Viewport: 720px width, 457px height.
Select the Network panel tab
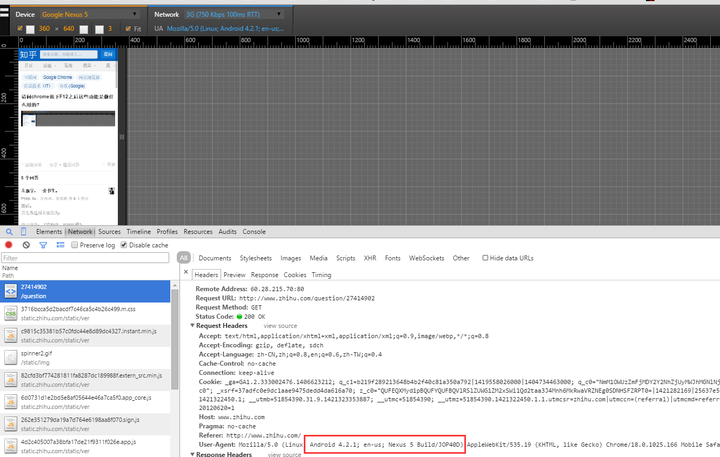[80, 232]
